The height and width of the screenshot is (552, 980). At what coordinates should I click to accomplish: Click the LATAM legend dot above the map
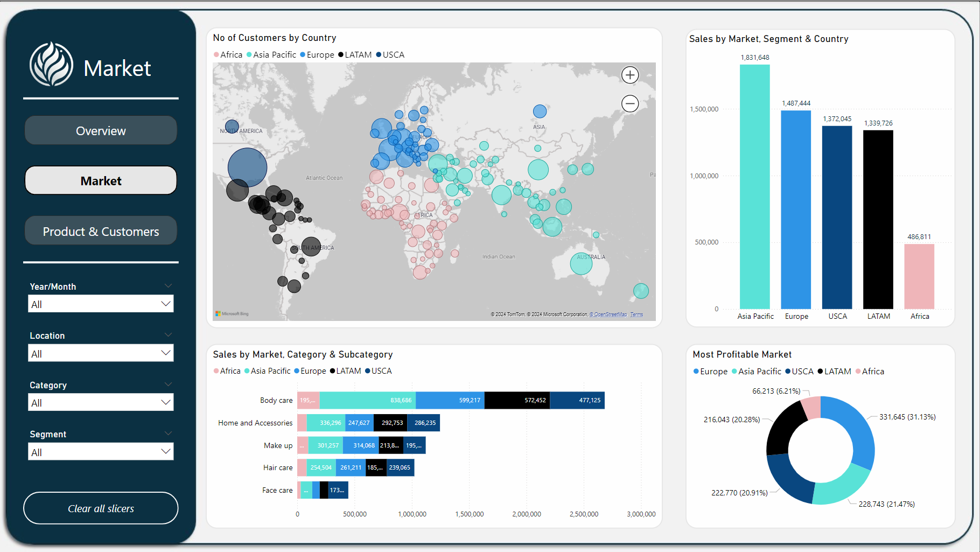pyautogui.click(x=340, y=54)
